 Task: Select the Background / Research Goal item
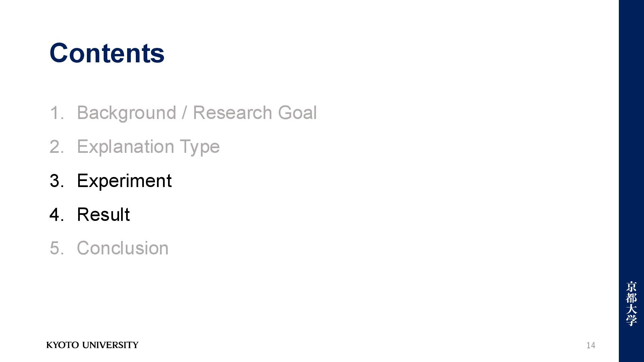point(197,113)
